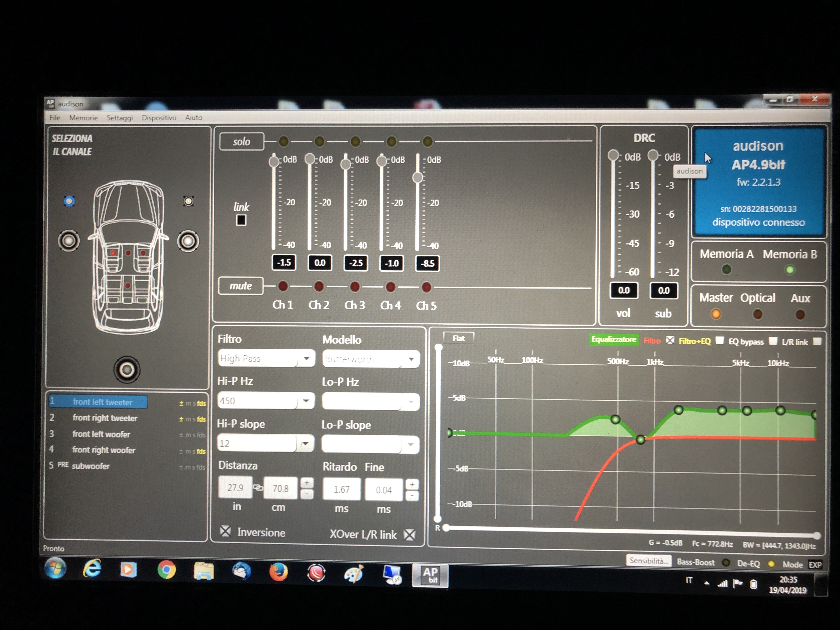Toggle solo indicator for Ch 1
The height and width of the screenshot is (630, 840).
point(283,141)
